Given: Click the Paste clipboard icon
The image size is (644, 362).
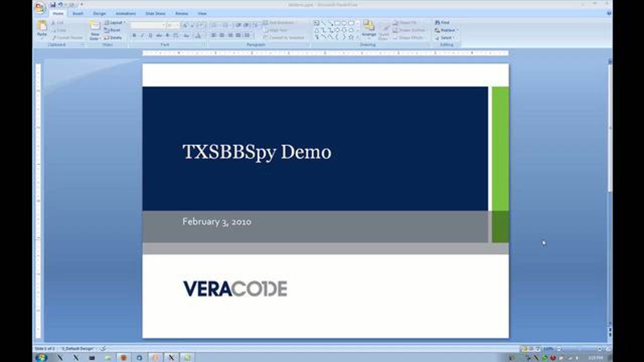Looking at the screenshot, I should coord(42,26).
